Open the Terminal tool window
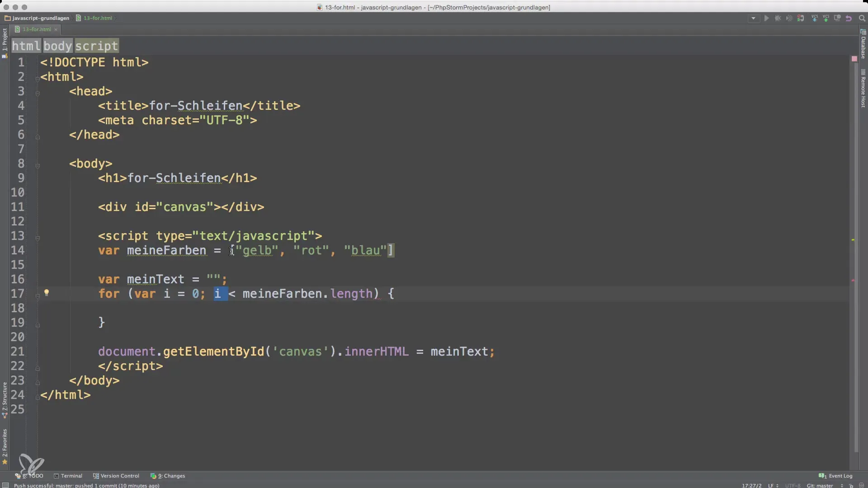Image resolution: width=868 pixels, height=488 pixels. point(68,476)
